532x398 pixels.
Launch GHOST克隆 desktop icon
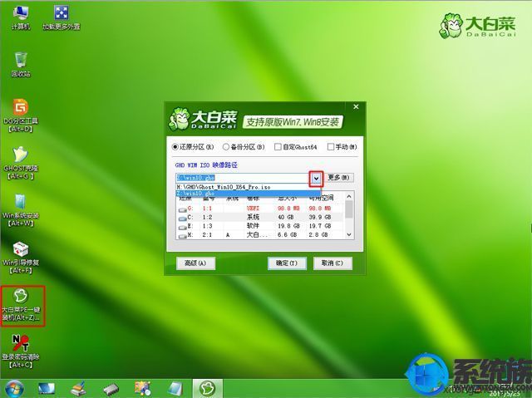pyautogui.click(x=21, y=163)
